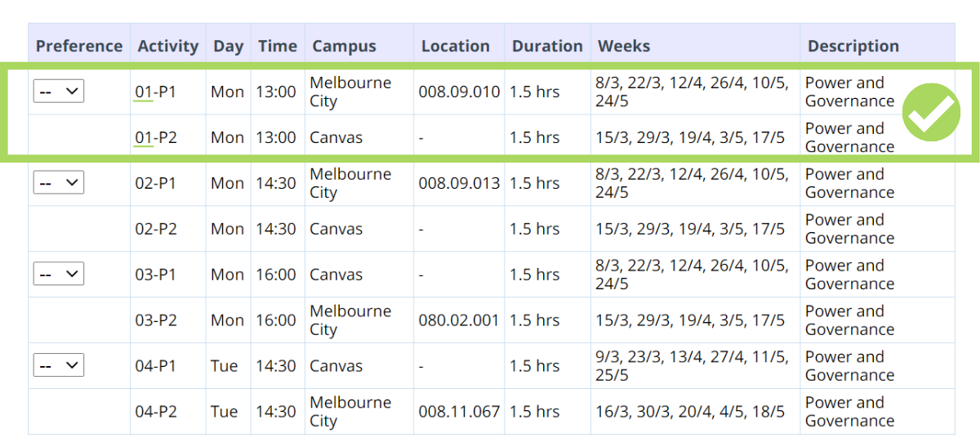Open preference dropdown for activity 03-P1

(59, 274)
